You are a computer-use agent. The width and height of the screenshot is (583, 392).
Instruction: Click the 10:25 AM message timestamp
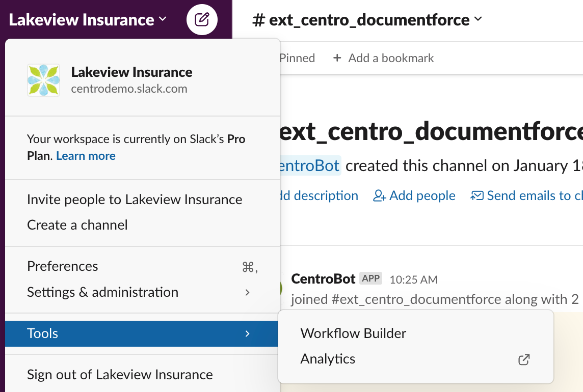pos(413,280)
